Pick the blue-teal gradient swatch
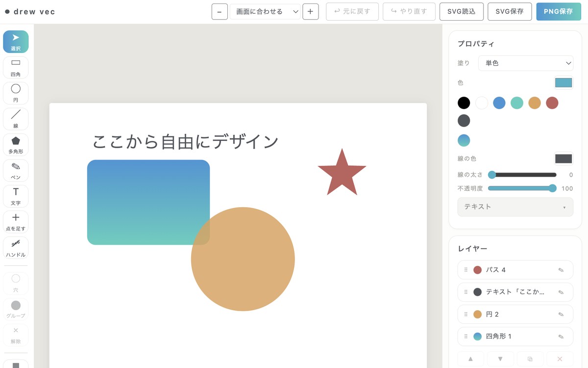 pos(464,141)
